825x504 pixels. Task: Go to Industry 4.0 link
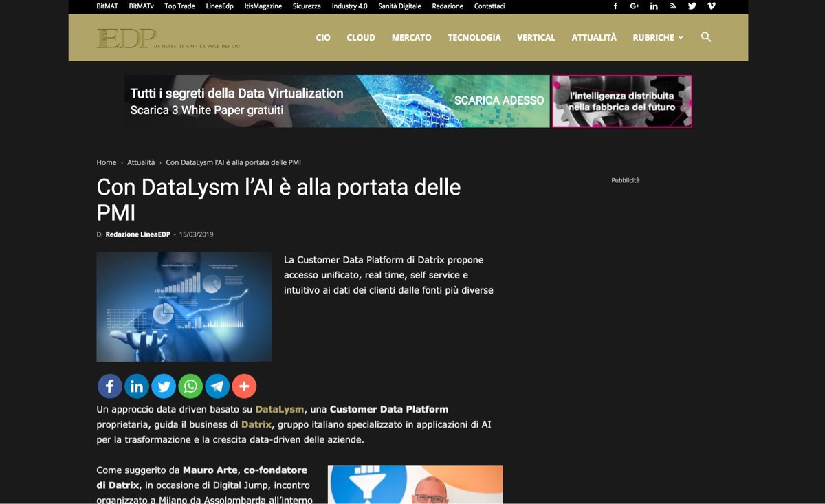pyautogui.click(x=349, y=6)
